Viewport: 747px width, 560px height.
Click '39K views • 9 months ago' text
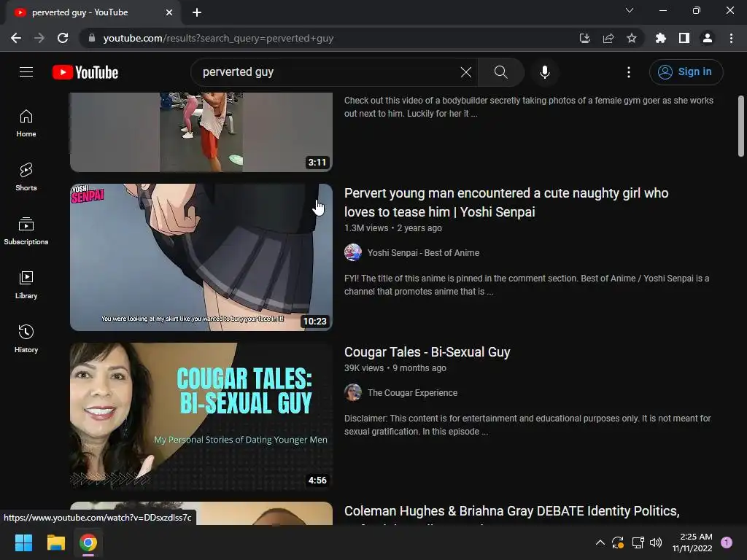click(x=395, y=368)
